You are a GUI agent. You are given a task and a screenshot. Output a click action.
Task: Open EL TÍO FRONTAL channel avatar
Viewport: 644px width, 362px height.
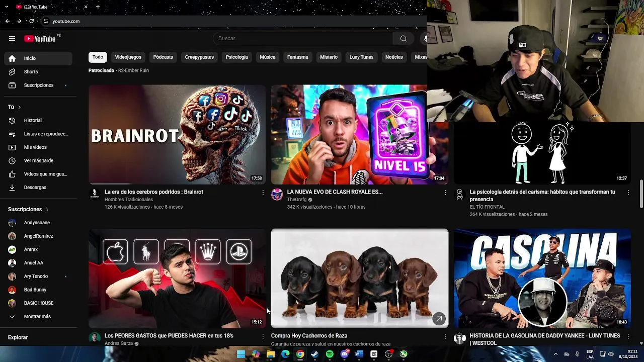[459, 195]
